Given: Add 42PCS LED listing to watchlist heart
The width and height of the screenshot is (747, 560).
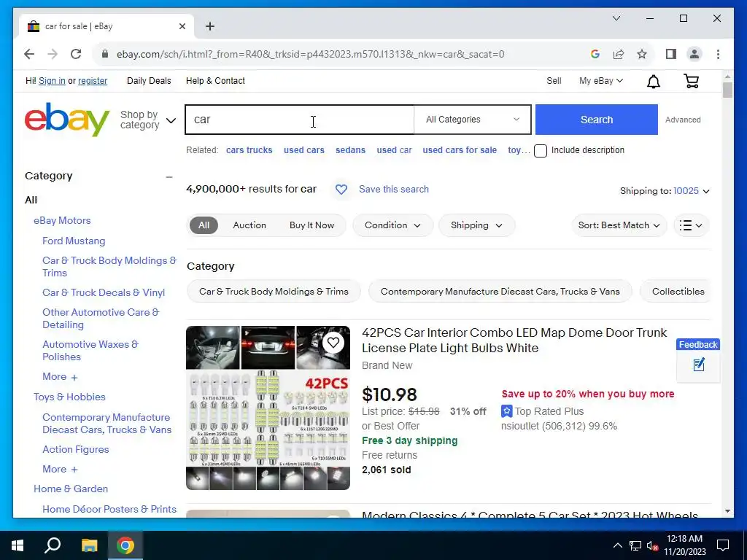Looking at the screenshot, I should tap(333, 343).
